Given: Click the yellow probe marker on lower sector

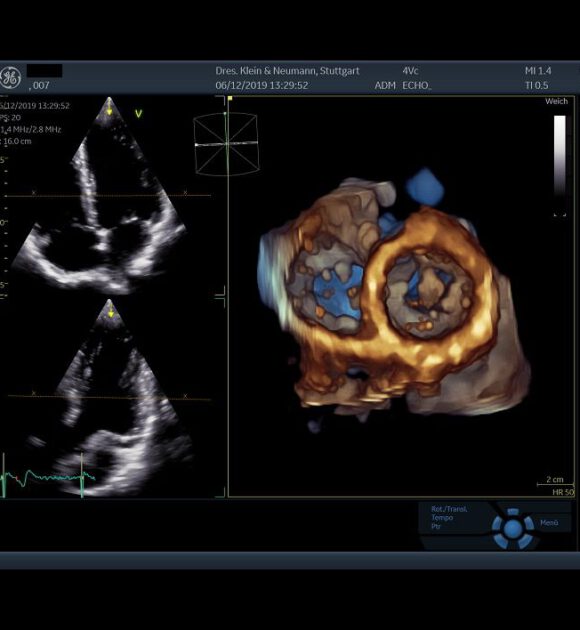Looking at the screenshot, I should (110, 312).
